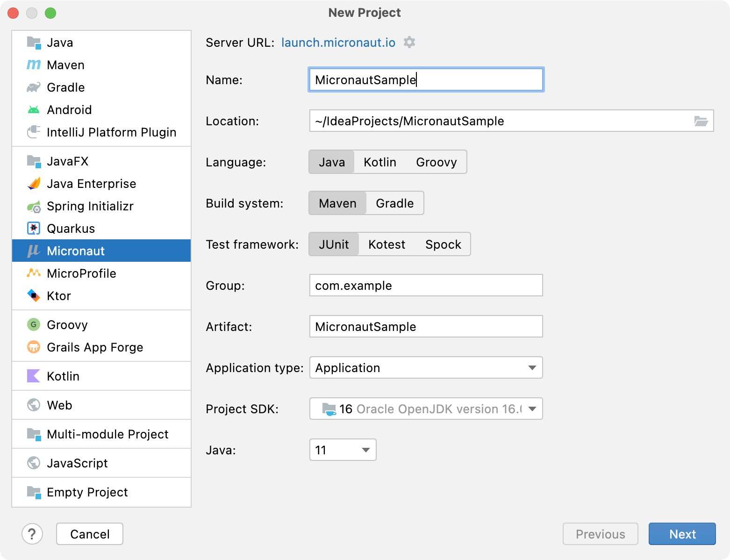Select Spring Initializr generator
Viewport: 730px width, 560px height.
coord(101,206)
